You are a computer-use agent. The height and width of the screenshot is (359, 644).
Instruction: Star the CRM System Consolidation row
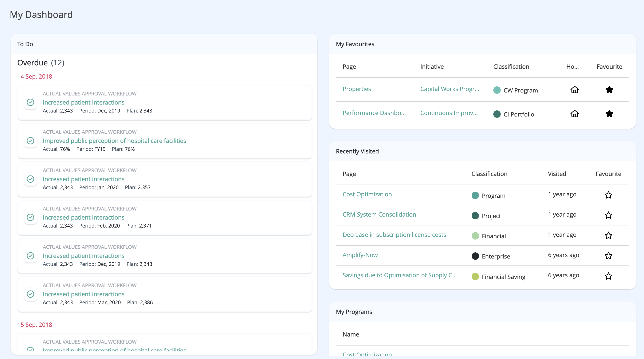608,215
